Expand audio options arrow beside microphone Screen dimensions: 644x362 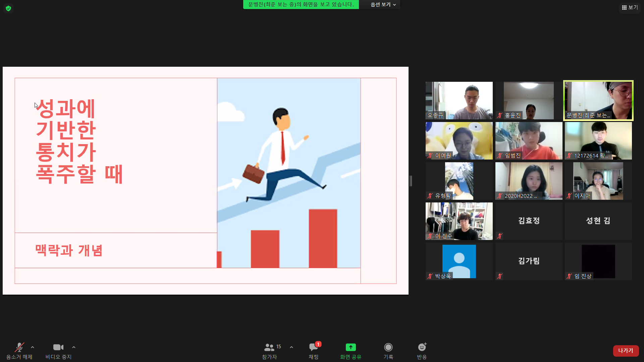pos(33,347)
